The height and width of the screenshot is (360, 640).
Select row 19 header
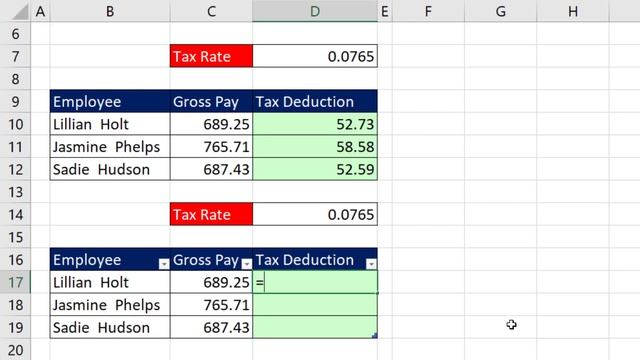[15, 327]
